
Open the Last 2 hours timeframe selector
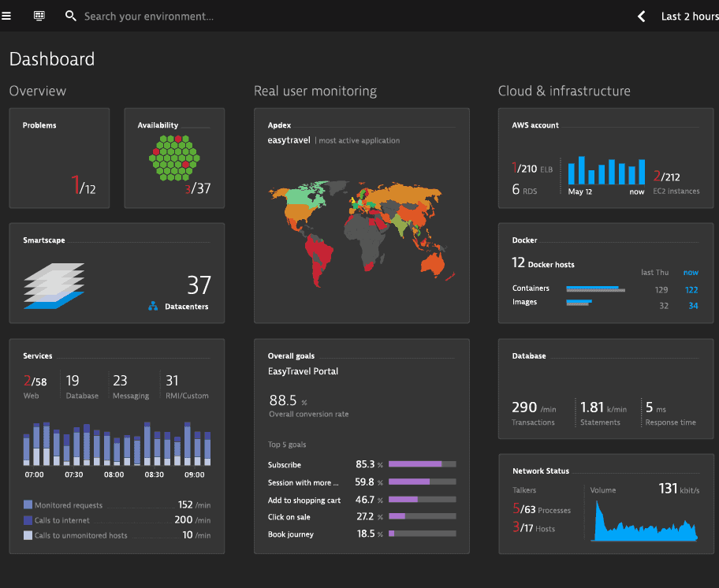[689, 17]
